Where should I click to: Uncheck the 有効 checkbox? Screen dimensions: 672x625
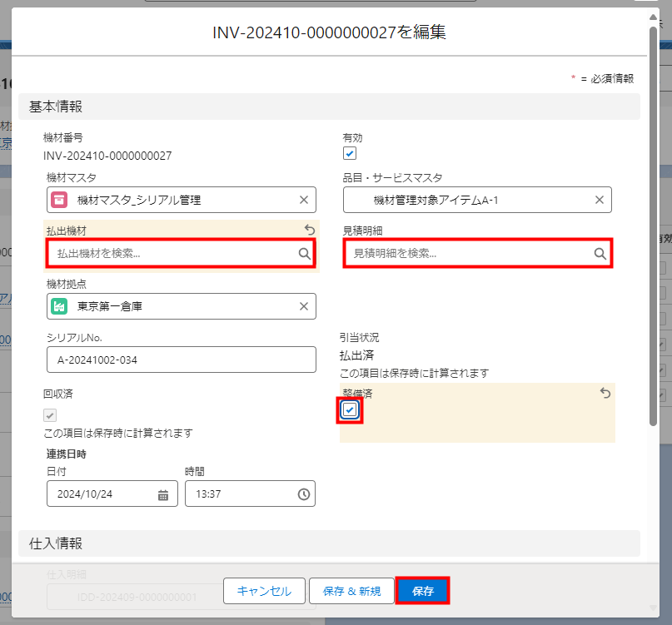coord(350,154)
